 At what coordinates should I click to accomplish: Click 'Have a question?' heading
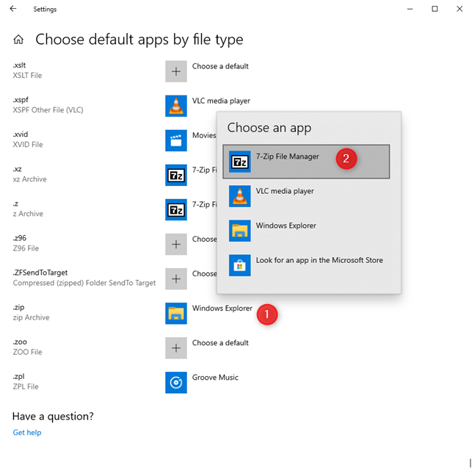click(53, 416)
